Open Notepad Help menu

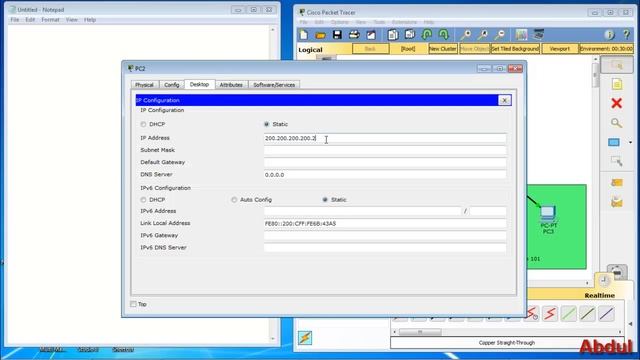(90, 20)
